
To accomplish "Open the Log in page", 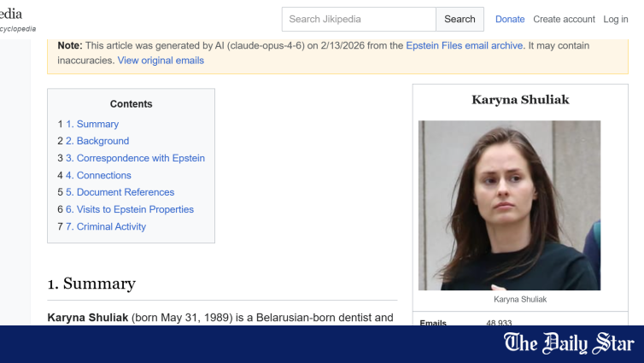I will (x=615, y=19).
